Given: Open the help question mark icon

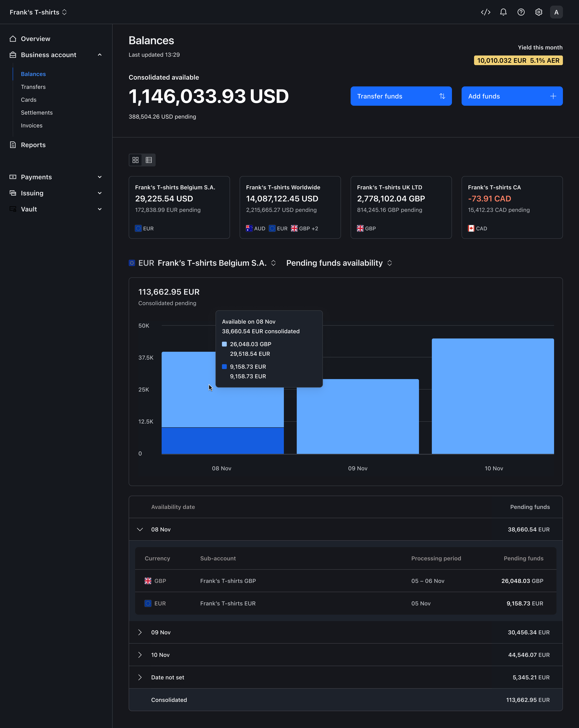Looking at the screenshot, I should click(521, 12).
